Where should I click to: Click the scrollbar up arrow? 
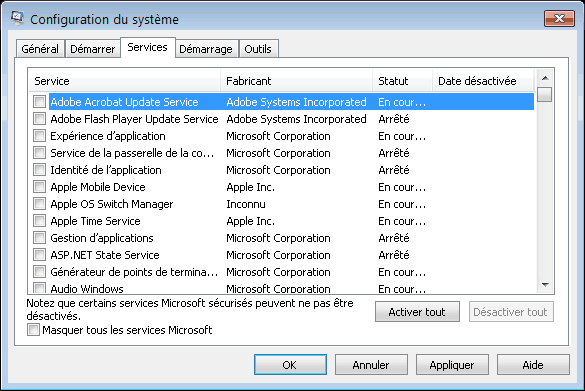[x=545, y=78]
